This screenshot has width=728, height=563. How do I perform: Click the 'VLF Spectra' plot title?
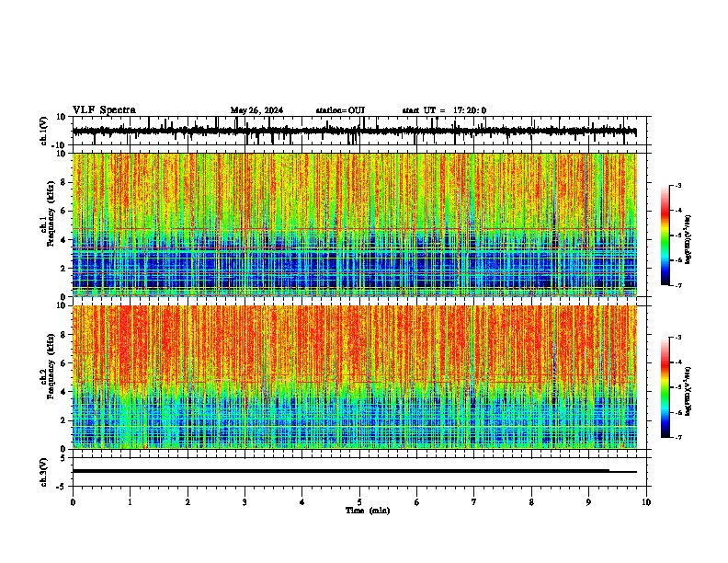coord(104,110)
